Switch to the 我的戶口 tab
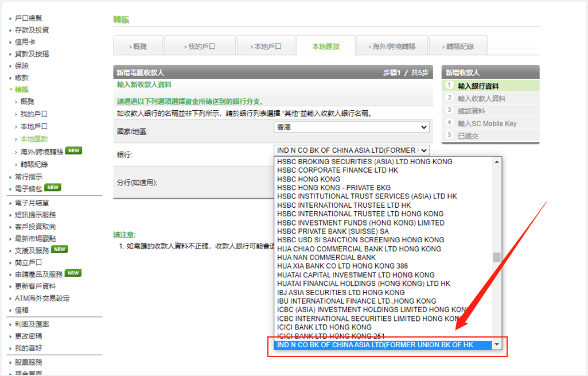 point(200,46)
